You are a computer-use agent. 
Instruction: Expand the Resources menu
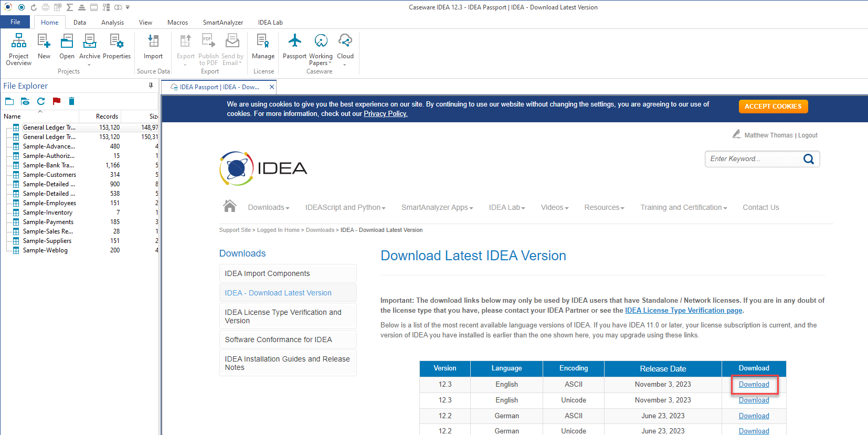(x=604, y=207)
